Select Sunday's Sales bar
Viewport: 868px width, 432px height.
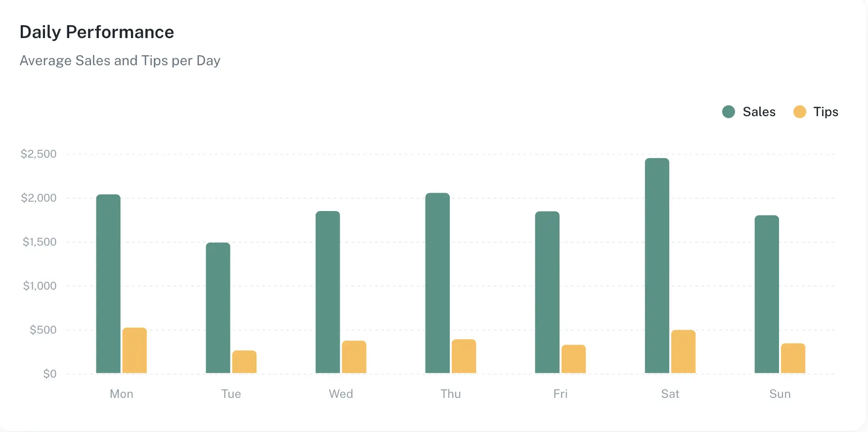tap(767, 294)
